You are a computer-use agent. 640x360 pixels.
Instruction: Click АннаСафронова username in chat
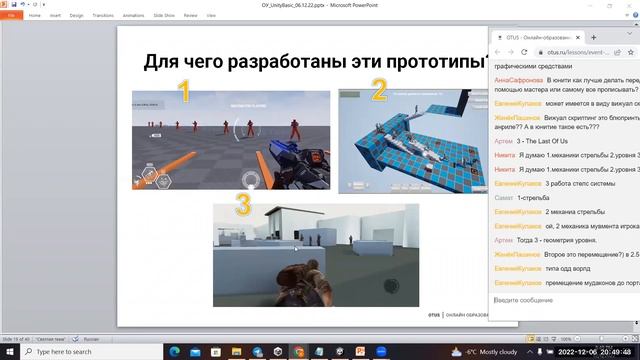tap(519, 80)
